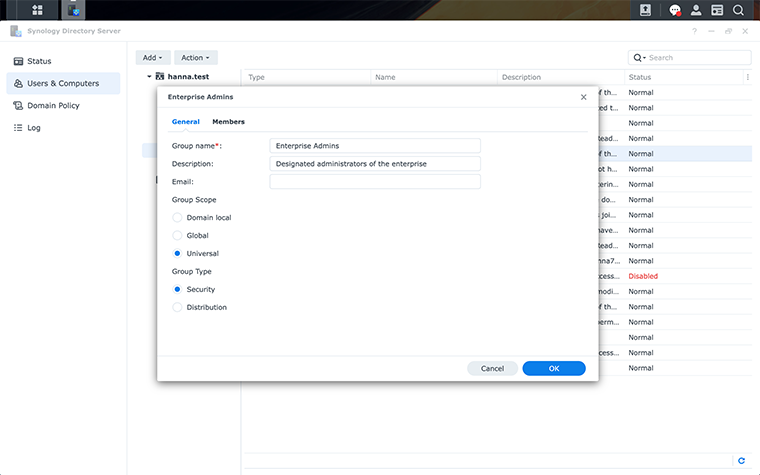The image size is (760, 475).
Task: Open the DSM main menu grid icon
Action: (x=38, y=10)
